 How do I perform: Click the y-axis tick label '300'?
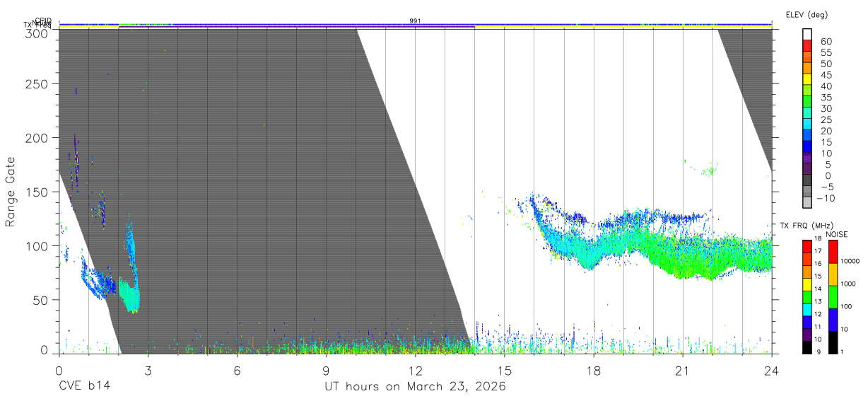tap(37, 33)
